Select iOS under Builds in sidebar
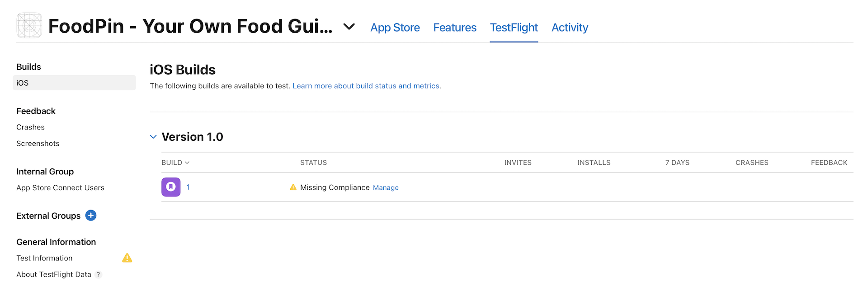Screen dimensions: 868x302 pyautogui.click(x=74, y=83)
